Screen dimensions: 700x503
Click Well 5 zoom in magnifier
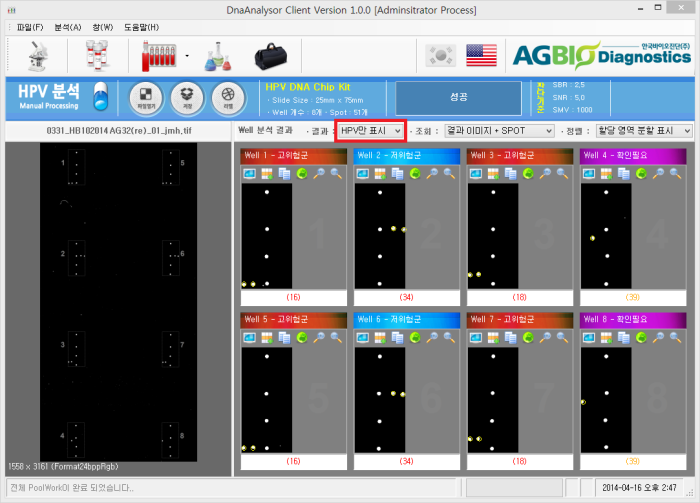319,338
